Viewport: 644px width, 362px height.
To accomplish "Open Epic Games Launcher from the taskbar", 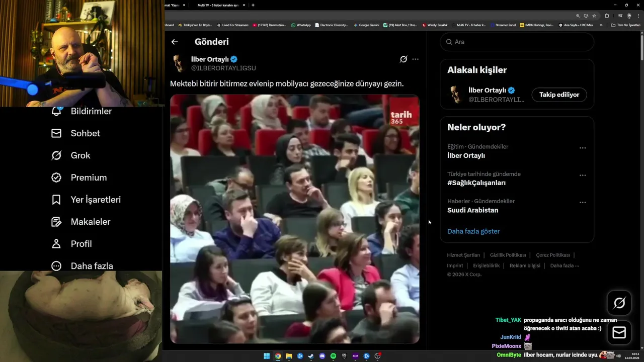I will pos(344,356).
